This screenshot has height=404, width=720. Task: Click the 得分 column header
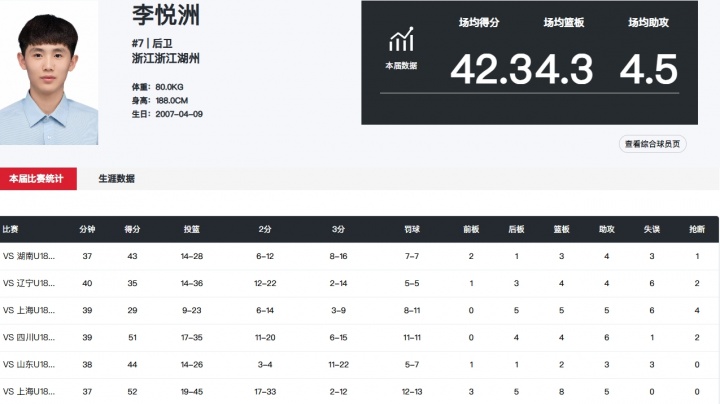coord(132,230)
